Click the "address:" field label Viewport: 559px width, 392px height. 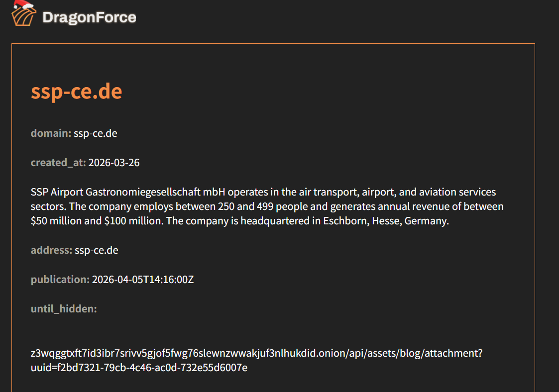pyautogui.click(x=51, y=250)
